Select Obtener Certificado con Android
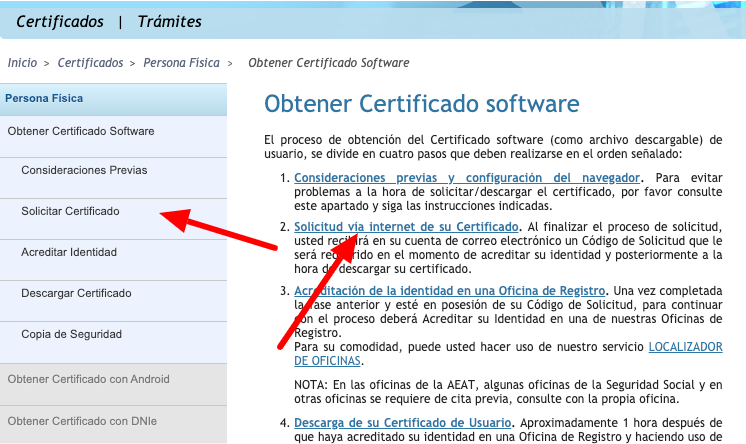The width and height of the screenshot is (746, 444). click(x=113, y=385)
